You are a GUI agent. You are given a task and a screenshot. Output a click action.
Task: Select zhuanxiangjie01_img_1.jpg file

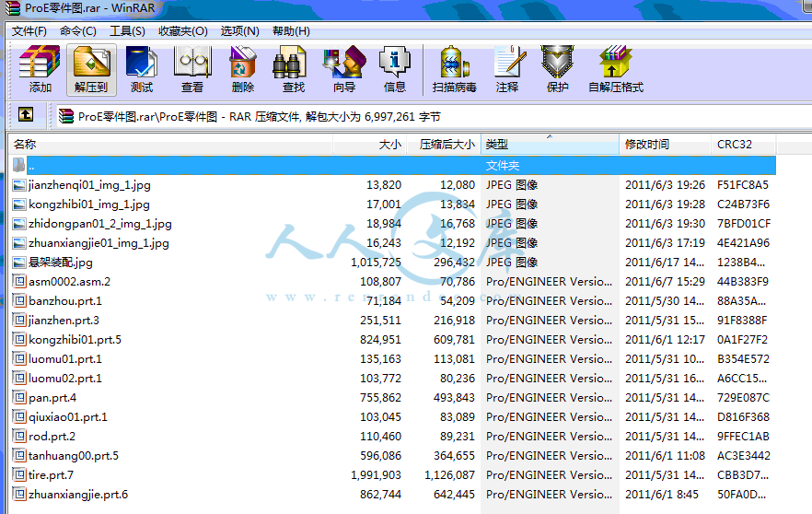99,243
